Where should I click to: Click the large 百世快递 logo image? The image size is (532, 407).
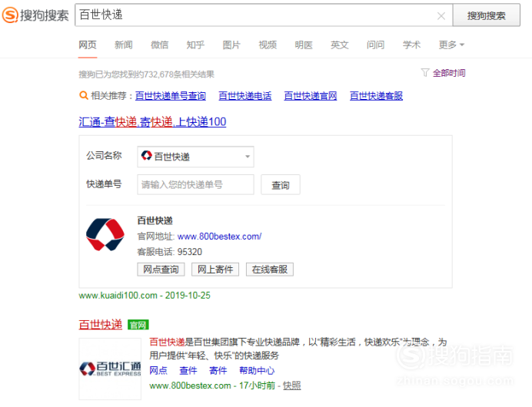pyautogui.click(x=105, y=234)
